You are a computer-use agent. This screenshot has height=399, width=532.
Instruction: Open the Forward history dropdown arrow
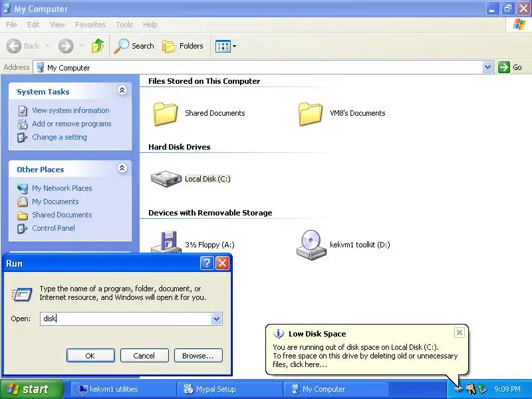tap(81, 46)
